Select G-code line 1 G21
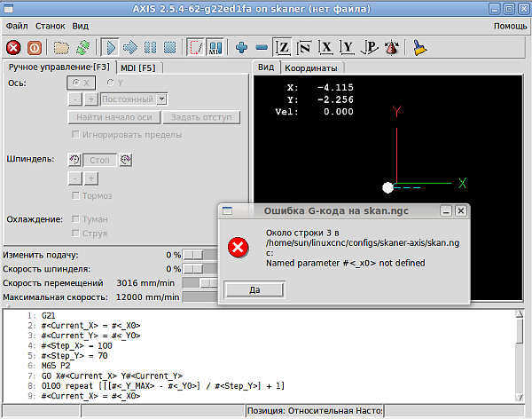 coord(49,315)
